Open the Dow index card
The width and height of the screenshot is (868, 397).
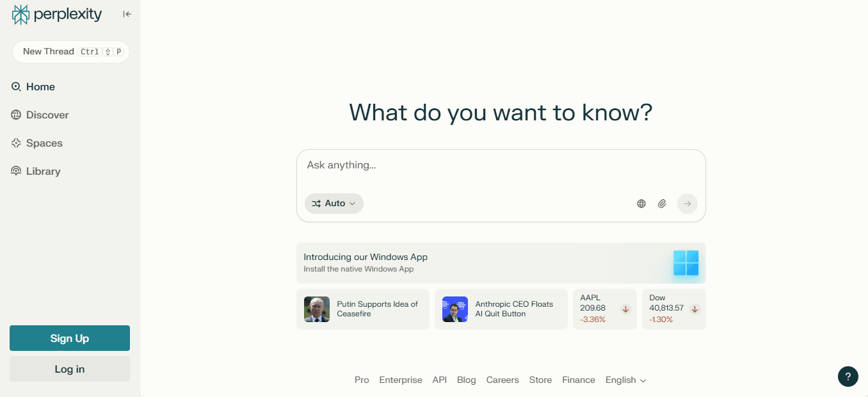[x=674, y=309]
